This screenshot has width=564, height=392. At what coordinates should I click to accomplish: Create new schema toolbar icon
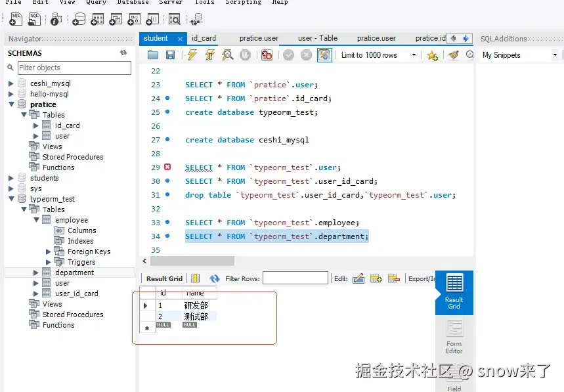[x=79, y=20]
